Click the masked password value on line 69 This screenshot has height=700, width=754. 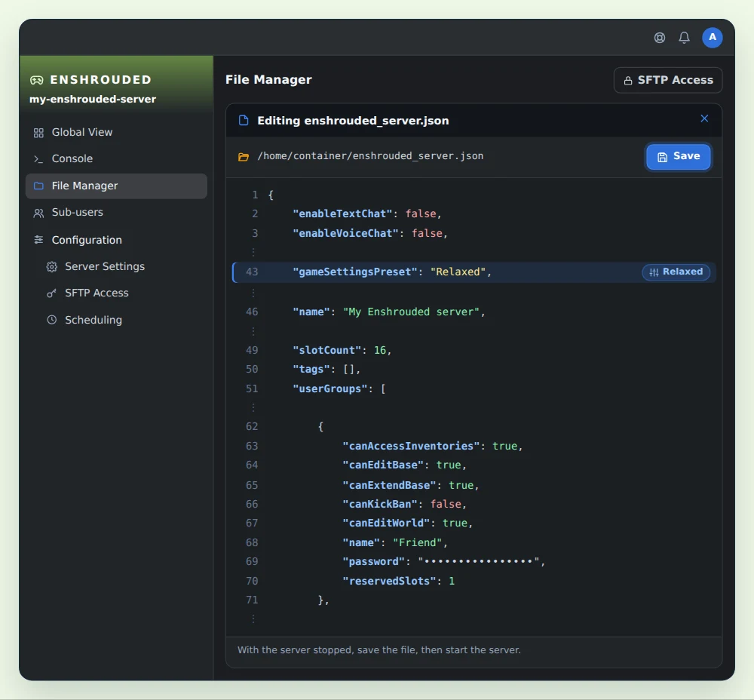pos(479,561)
